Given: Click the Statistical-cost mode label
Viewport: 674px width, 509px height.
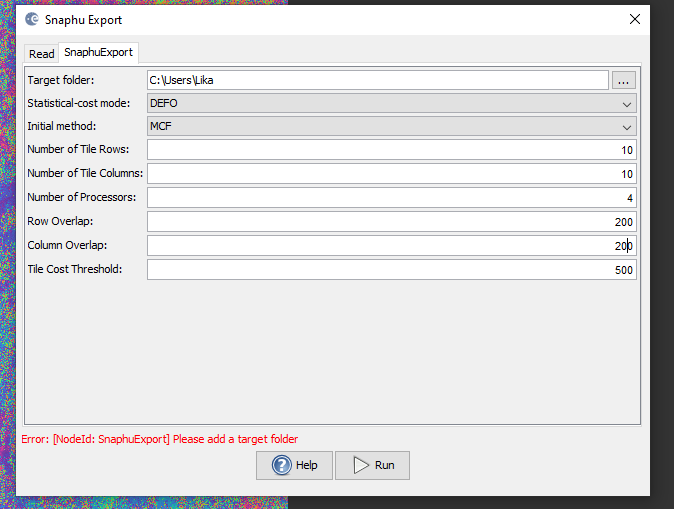Looking at the screenshot, I should tap(79, 103).
